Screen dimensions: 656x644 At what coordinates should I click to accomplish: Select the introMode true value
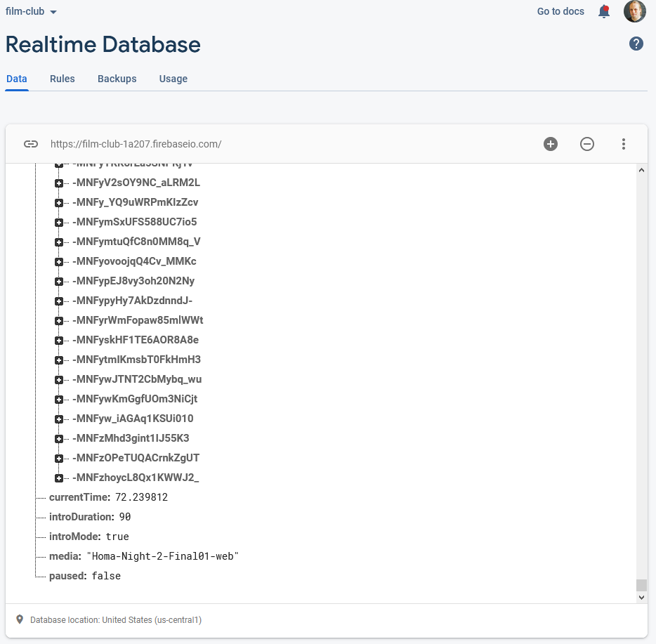[x=117, y=537]
